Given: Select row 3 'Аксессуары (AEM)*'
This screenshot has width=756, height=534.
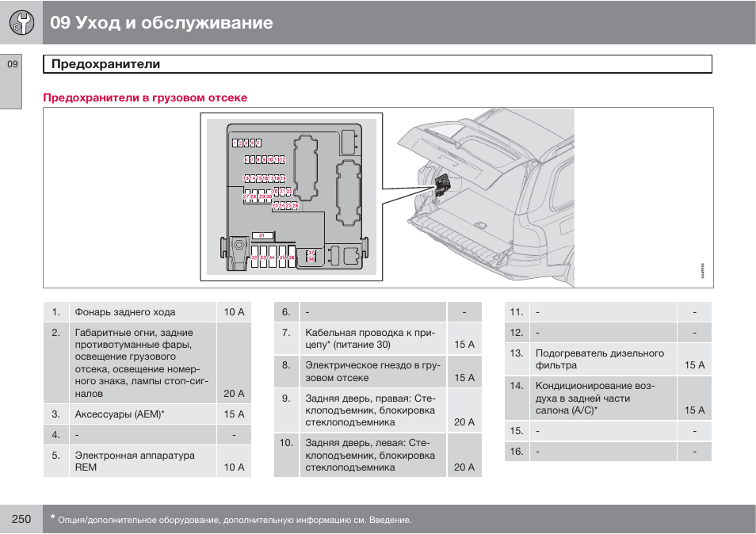Looking at the screenshot, I should [147, 414].
